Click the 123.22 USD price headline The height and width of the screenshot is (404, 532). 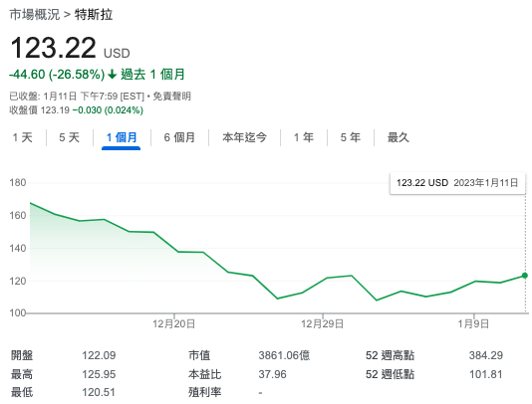pyautogui.click(x=70, y=48)
